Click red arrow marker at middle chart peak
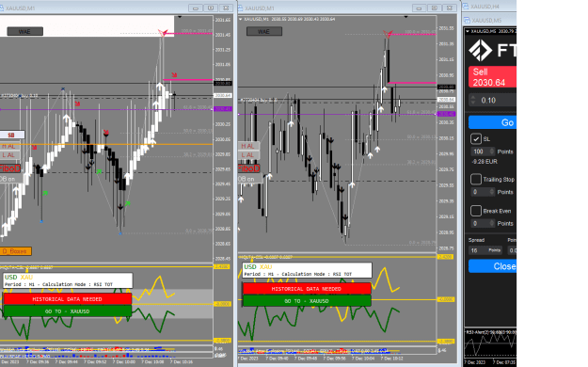Viewport: 588px width, 367px height. tap(388, 34)
